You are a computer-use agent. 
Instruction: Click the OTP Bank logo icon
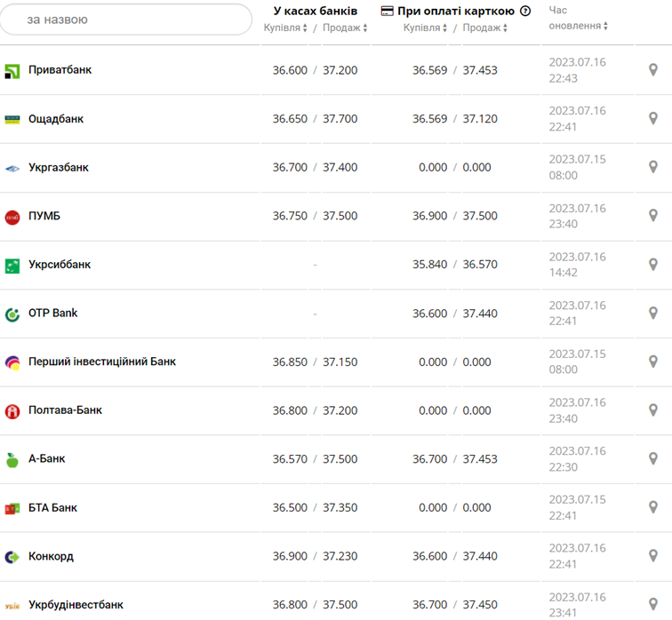[12, 314]
